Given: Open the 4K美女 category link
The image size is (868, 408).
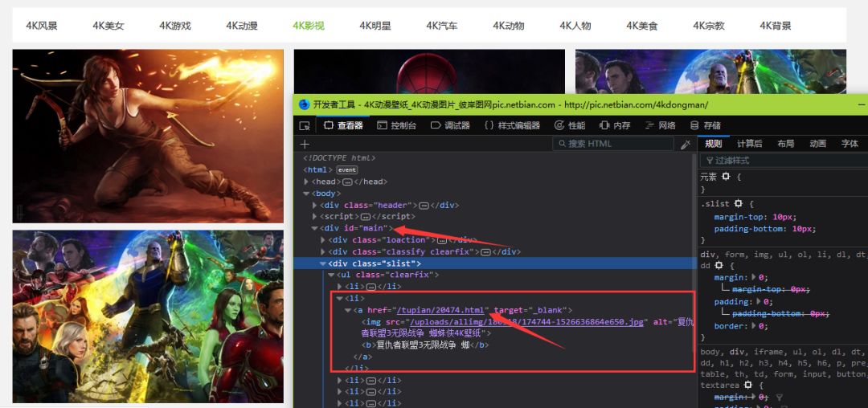Looking at the screenshot, I should [x=108, y=26].
